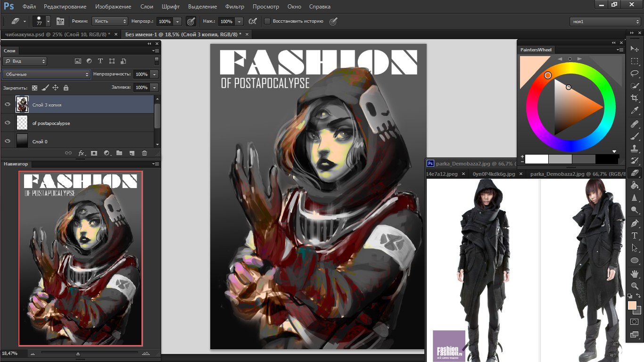Click the foreground color swatch in toolbar
The width and height of the screenshot is (644, 362).
coord(632,305)
